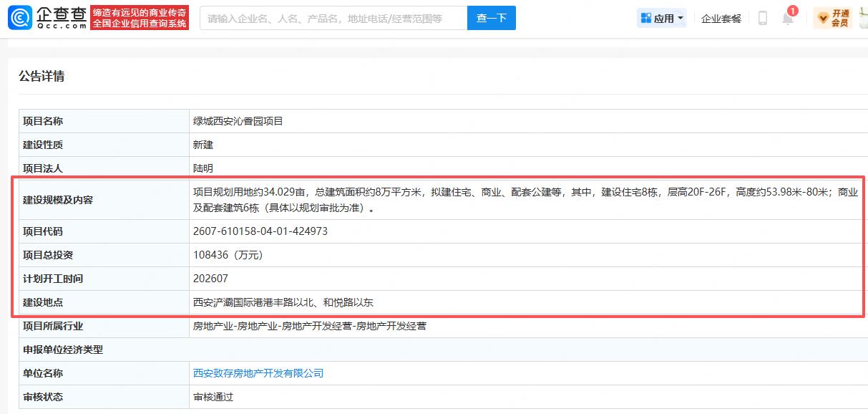Click the crown icon on 开通会员
The image size is (868, 414).
coord(822,18)
